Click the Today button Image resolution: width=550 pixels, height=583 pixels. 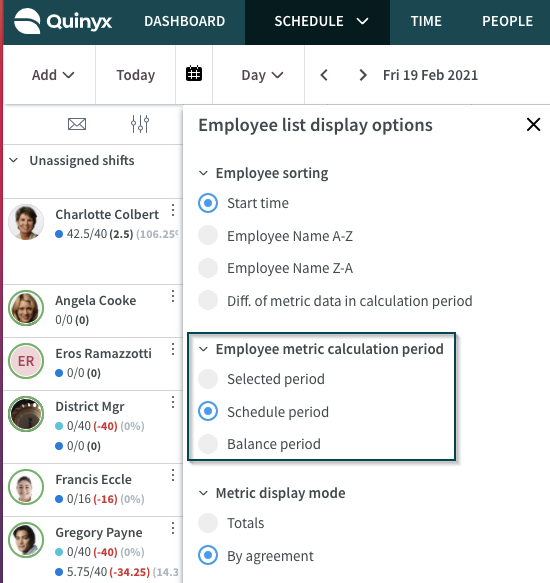click(x=136, y=75)
